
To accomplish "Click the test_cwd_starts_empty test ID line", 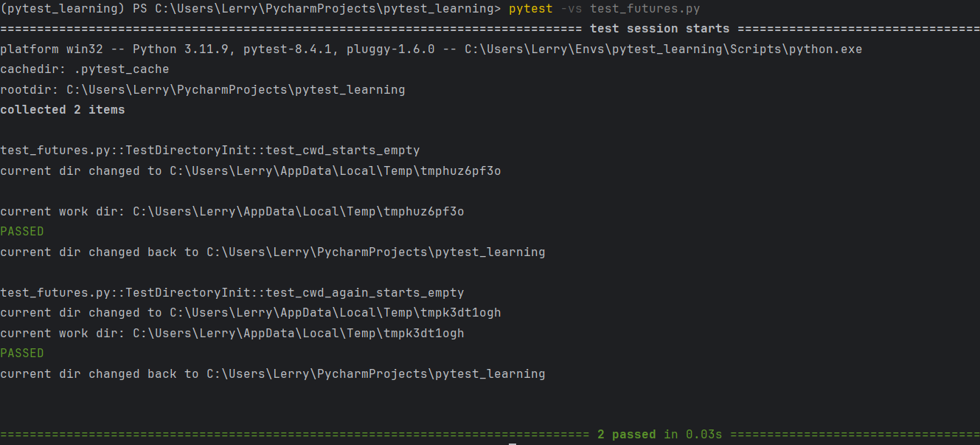I will pyautogui.click(x=209, y=151).
